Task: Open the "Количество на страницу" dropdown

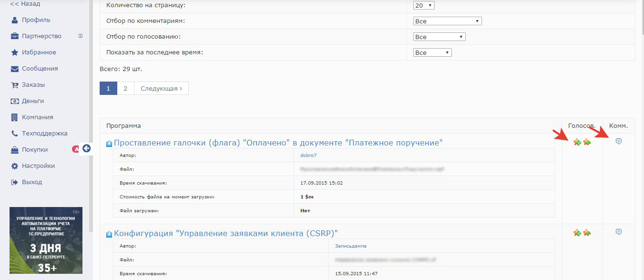Action: tap(424, 5)
